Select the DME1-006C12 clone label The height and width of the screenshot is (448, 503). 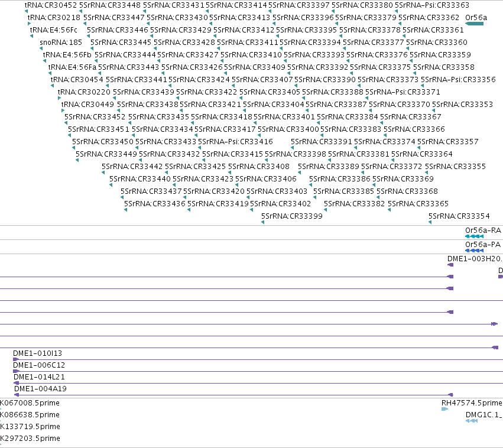click(x=39, y=365)
